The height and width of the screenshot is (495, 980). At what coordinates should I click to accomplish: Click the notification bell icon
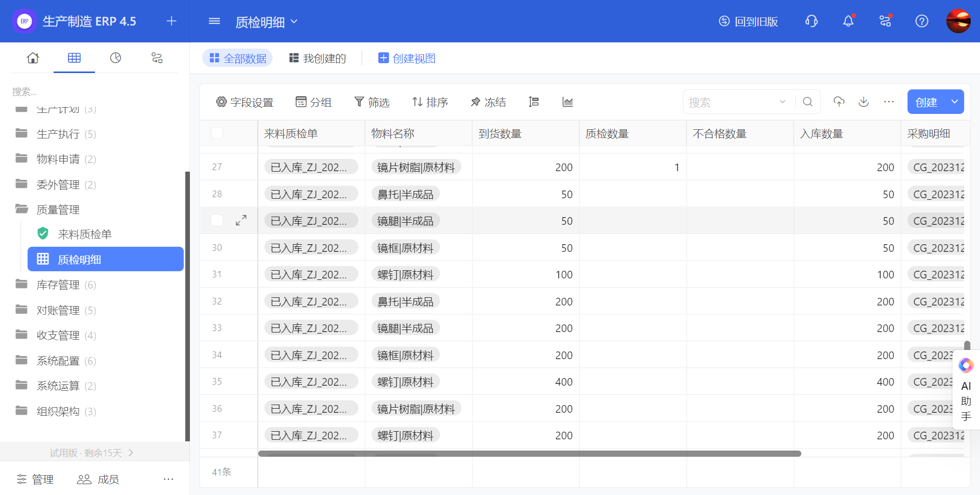click(848, 21)
